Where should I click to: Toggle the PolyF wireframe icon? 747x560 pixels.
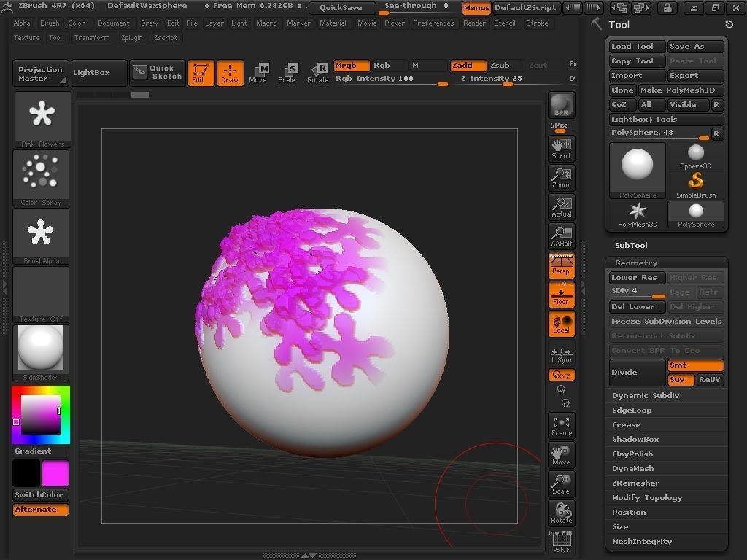(561, 542)
